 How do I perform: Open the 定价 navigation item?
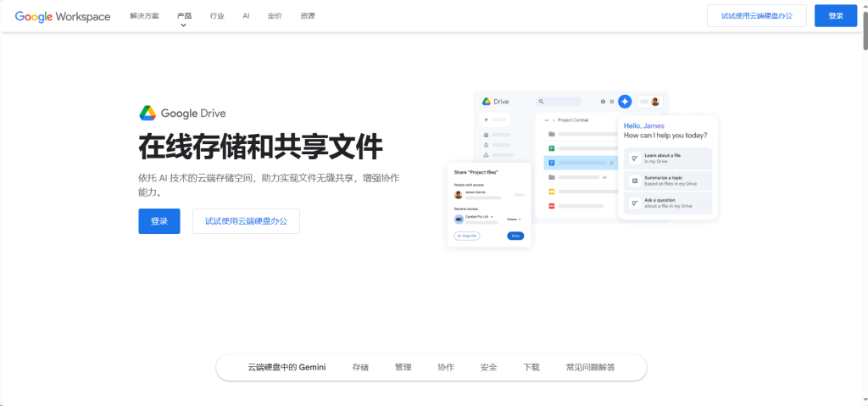[275, 16]
